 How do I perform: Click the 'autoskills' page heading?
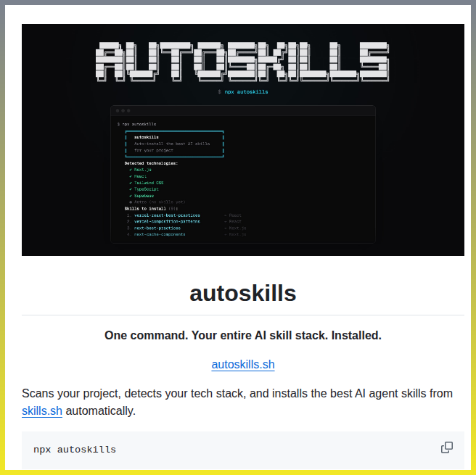243,293
